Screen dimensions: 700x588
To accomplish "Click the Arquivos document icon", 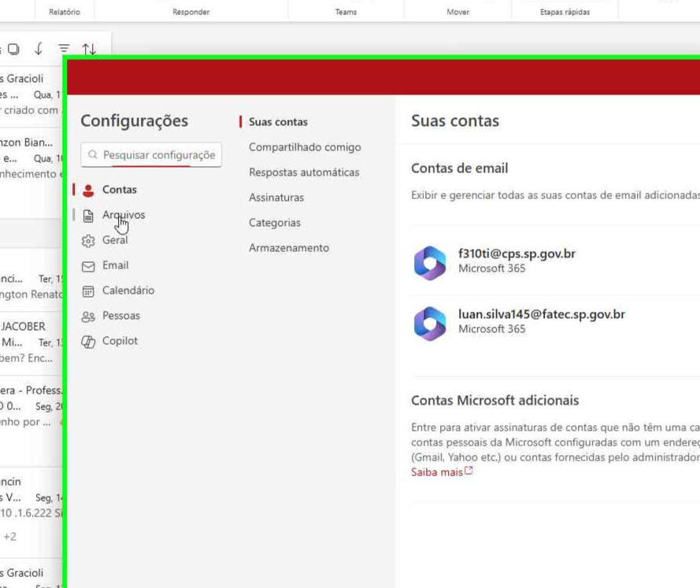I will [x=88, y=215].
